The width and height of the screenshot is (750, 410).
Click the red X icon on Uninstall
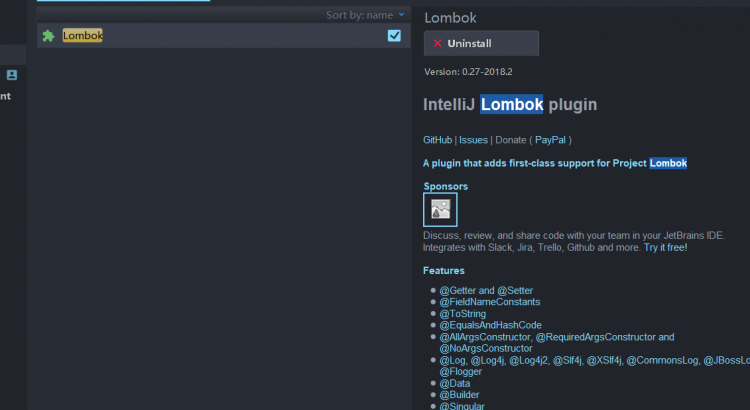point(437,43)
